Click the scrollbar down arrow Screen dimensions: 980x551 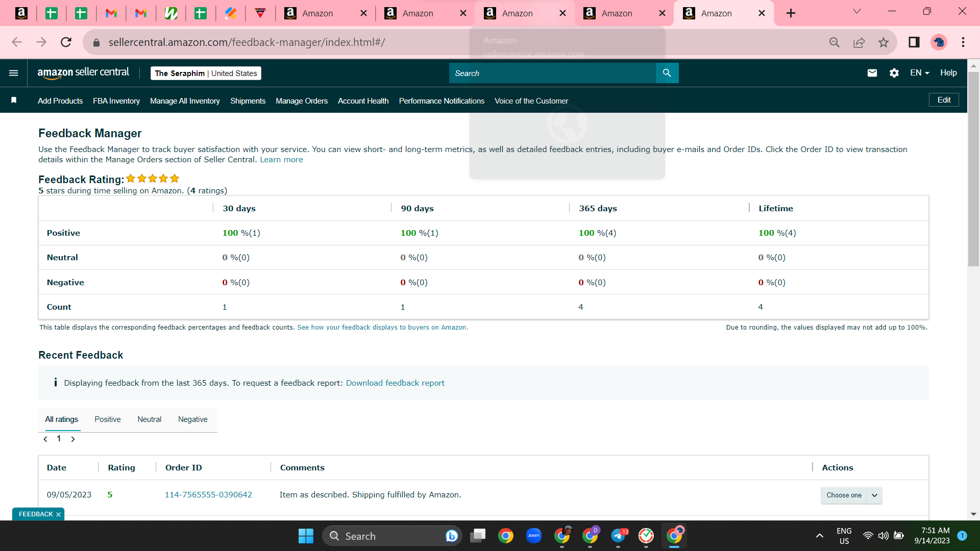973,514
